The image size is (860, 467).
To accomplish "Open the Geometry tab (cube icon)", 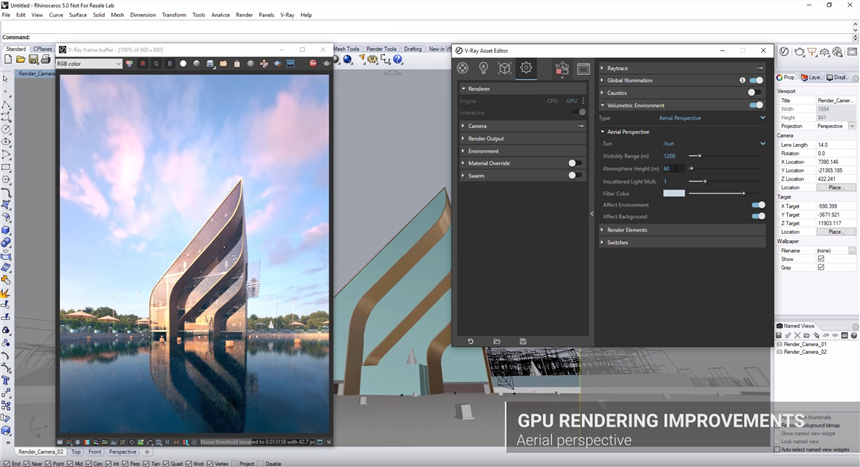I will coord(505,68).
